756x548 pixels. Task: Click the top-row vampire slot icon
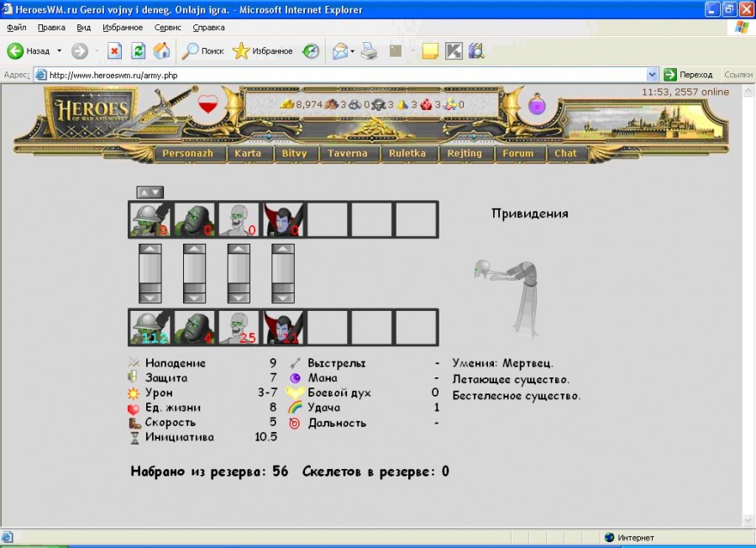click(283, 219)
